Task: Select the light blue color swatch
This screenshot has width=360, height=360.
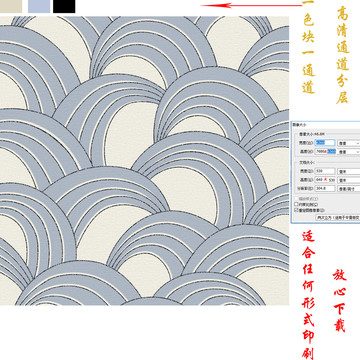Action: point(39,6)
